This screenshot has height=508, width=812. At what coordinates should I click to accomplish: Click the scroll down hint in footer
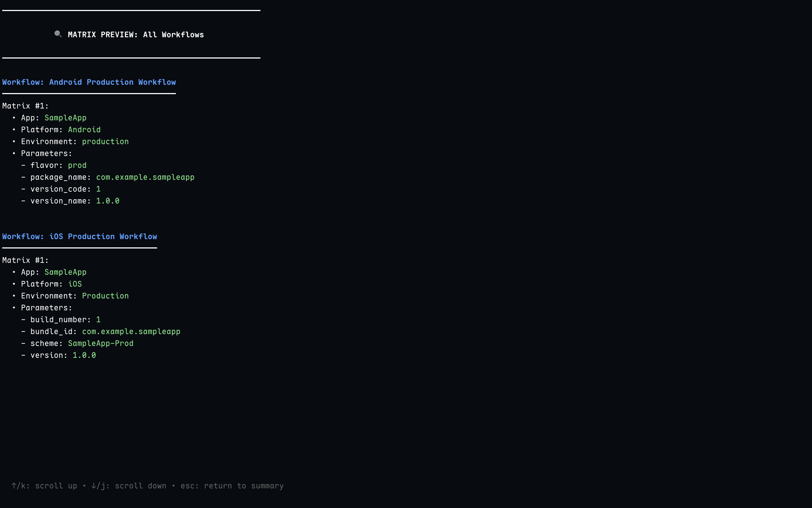point(129,486)
